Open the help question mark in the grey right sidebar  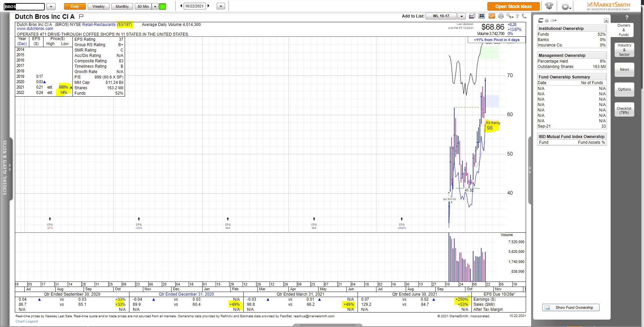click(627, 18)
